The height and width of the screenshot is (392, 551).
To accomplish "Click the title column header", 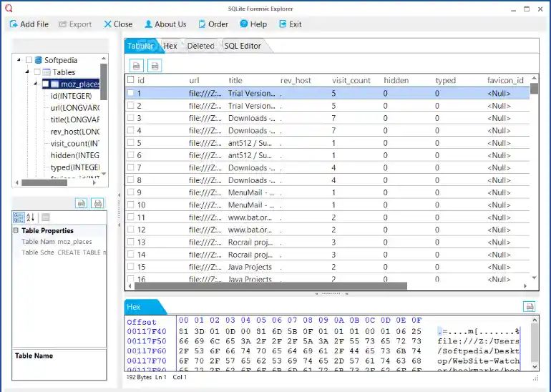I will click(235, 80).
